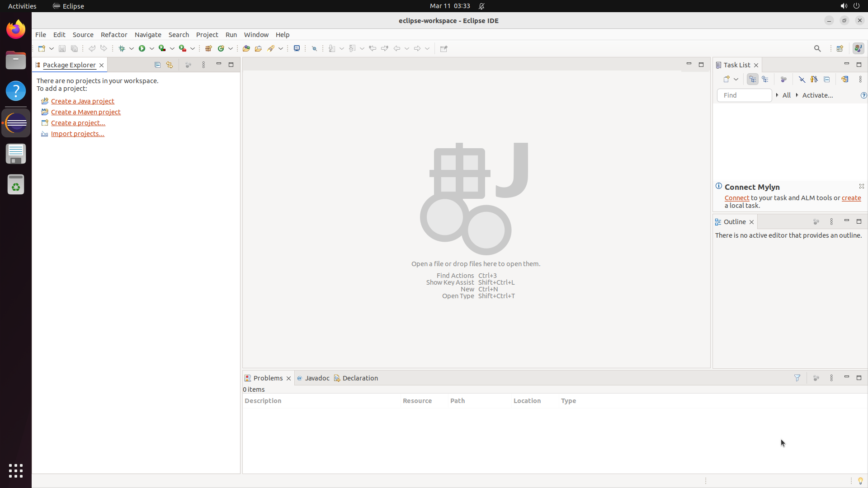Click the New Java Package icon
Screen dimensions: 868x488
tap(208, 48)
